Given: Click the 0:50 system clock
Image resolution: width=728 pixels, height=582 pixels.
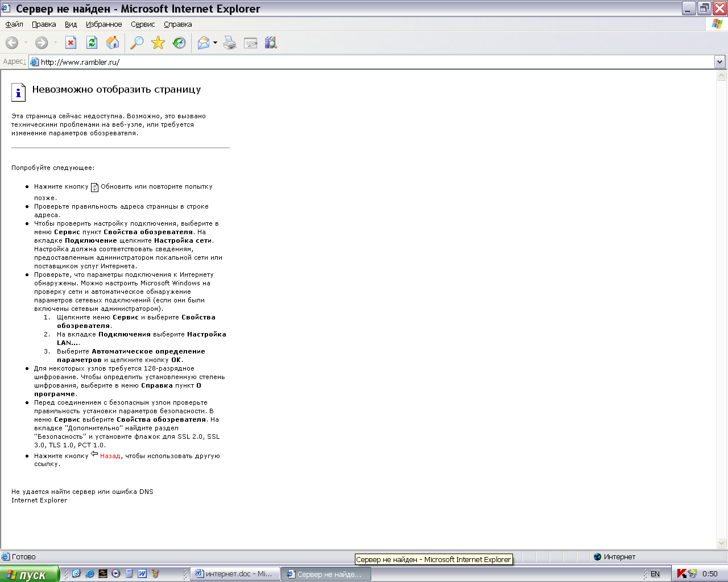Looking at the screenshot, I should tap(710, 574).
